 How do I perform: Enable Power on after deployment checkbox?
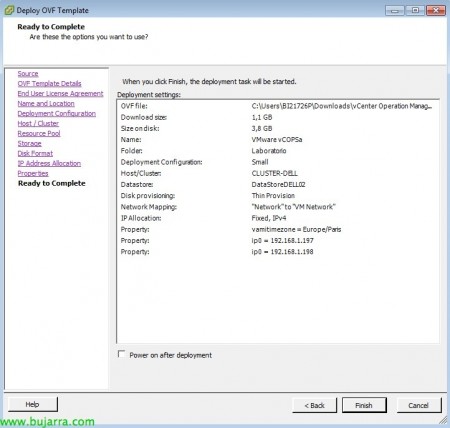[x=122, y=354]
